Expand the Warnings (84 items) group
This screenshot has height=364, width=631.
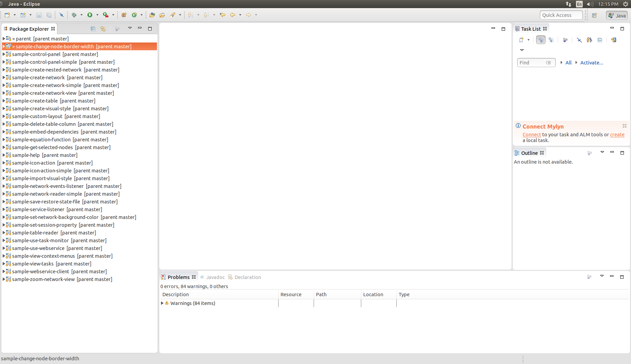(162, 303)
